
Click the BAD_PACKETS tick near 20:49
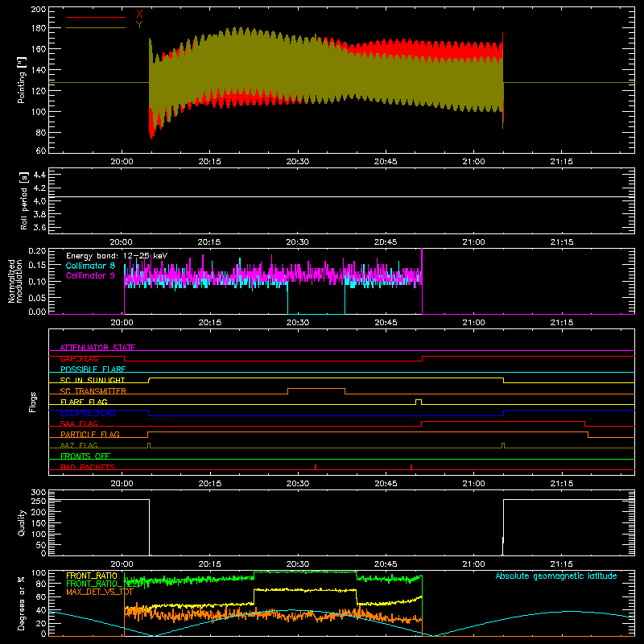[x=411, y=467]
